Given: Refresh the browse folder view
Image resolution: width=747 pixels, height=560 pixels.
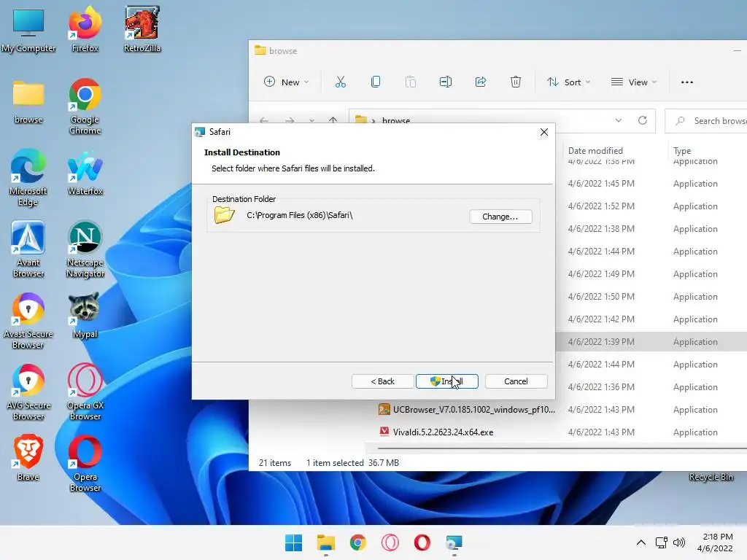Looking at the screenshot, I should (643, 120).
